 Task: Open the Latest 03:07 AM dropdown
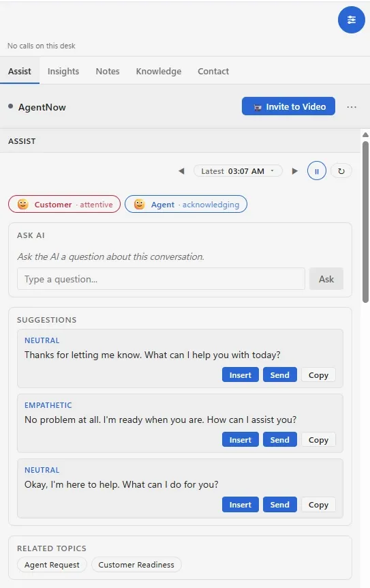[237, 171]
